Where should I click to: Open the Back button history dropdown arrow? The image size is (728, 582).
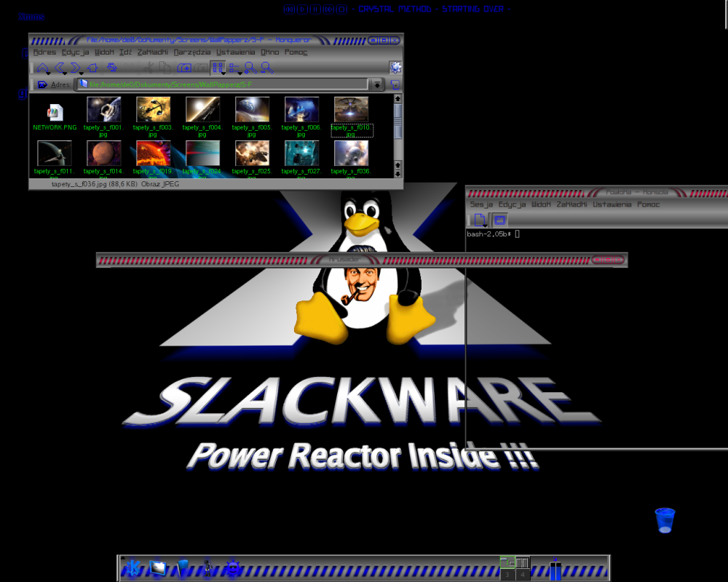tap(65, 73)
